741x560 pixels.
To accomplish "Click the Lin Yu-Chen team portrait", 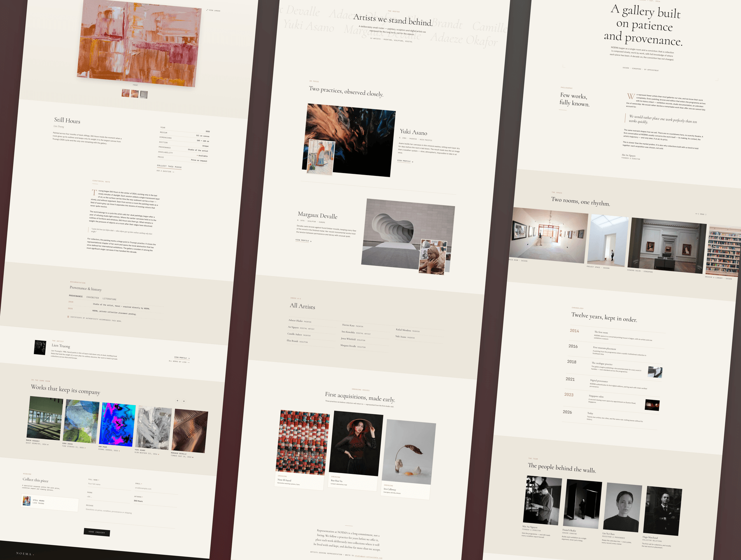I will [x=623, y=507].
